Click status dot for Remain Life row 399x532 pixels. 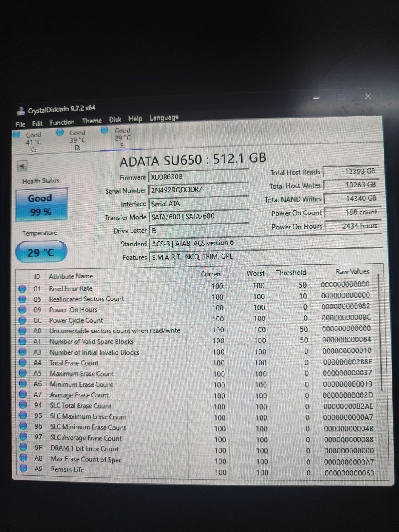tap(24, 469)
